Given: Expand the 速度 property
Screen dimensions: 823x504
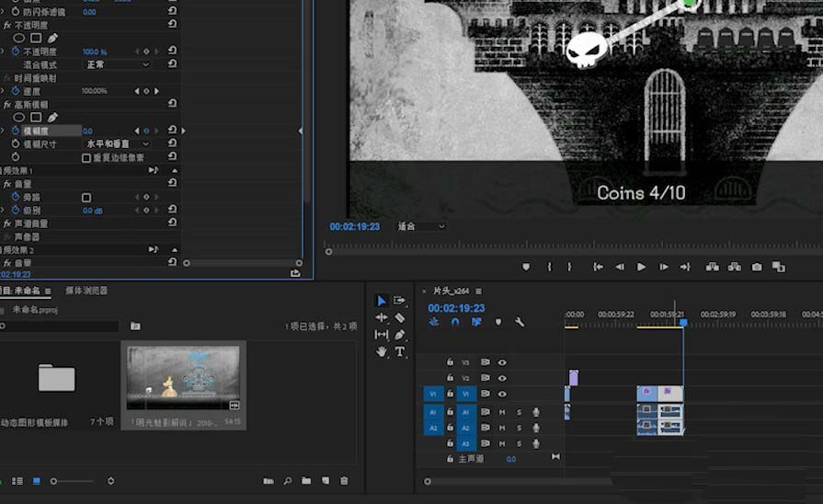Looking at the screenshot, I should coord(3,91).
